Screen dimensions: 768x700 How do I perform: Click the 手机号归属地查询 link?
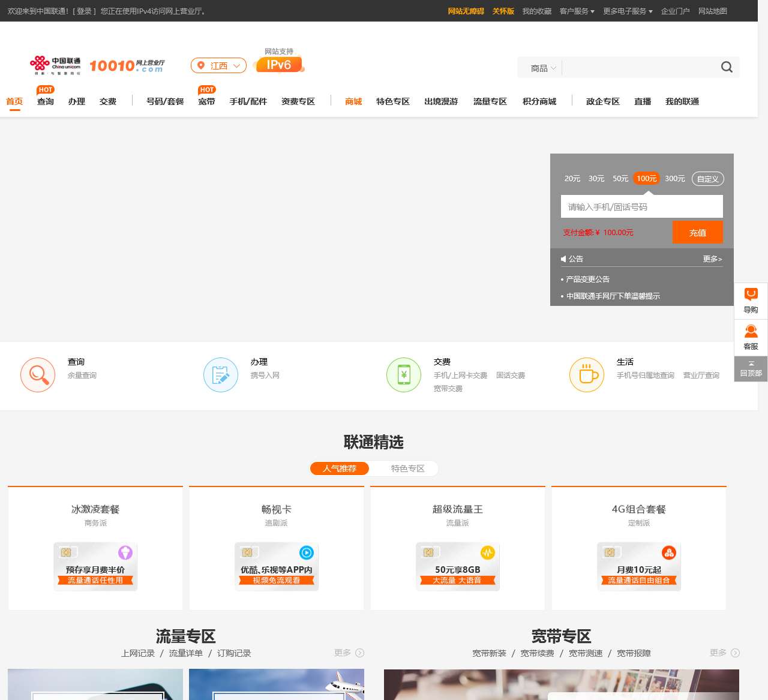point(646,375)
